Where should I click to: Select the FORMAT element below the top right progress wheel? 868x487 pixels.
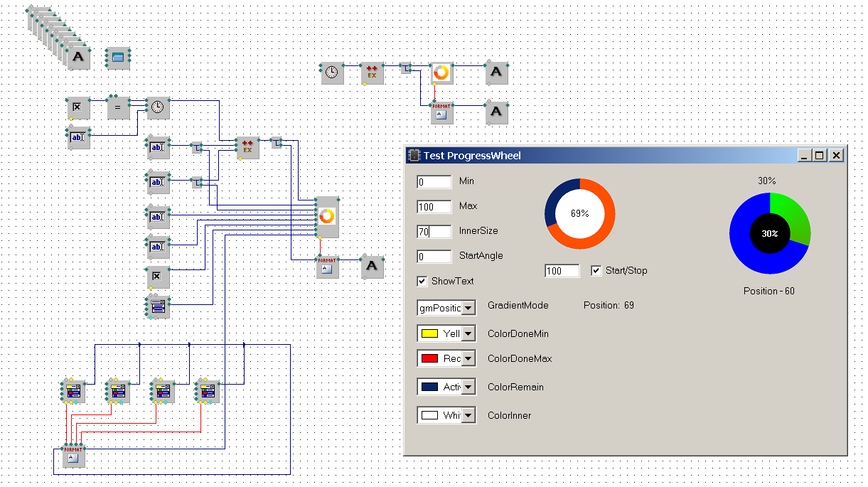coord(441,112)
